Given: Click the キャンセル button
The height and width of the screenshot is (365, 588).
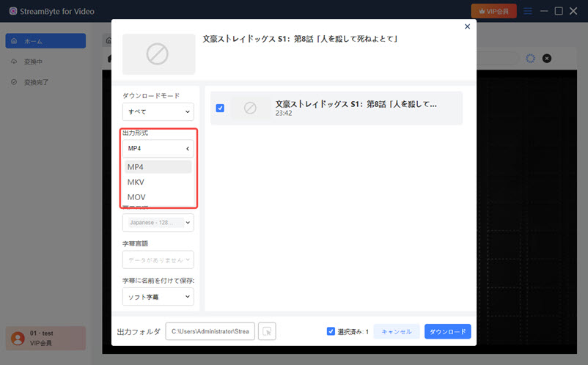Looking at the screenshot, I should coord(397,331).
